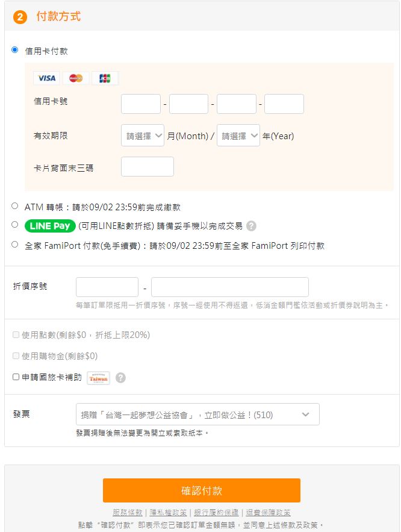Viewport: 401px width, 532px height.
Task: Open the expiry year dropdown
Action: click(238, 136)
